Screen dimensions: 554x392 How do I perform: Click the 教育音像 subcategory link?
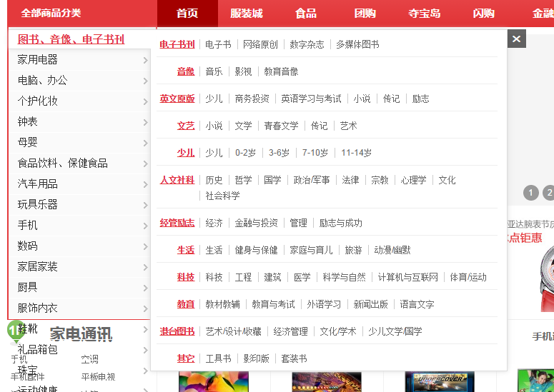click(281, 71)
